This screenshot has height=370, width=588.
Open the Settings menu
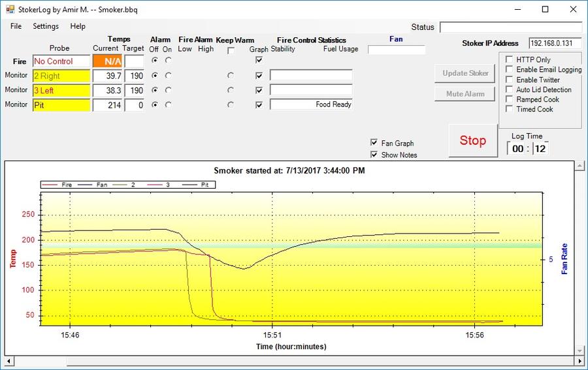pyautogui.click(x=46, y=26)
